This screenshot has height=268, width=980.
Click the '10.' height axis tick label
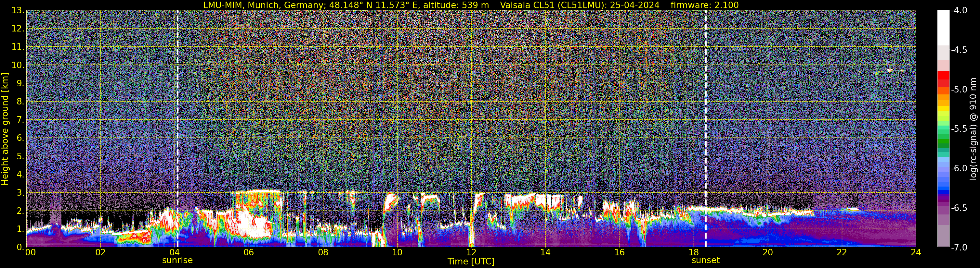18,65
